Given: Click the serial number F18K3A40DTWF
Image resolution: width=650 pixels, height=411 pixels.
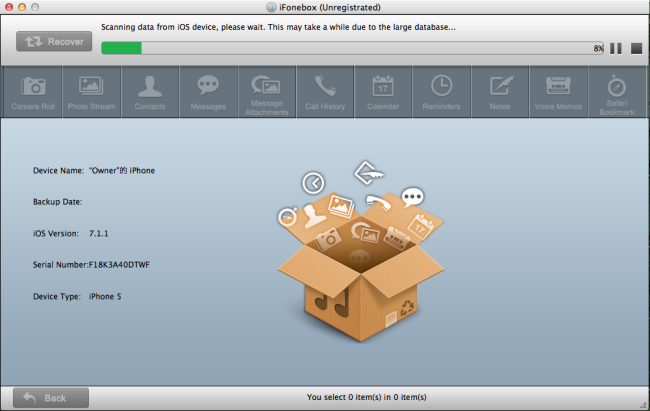Looking at the screenshot, I should click(x=119, y=265).
